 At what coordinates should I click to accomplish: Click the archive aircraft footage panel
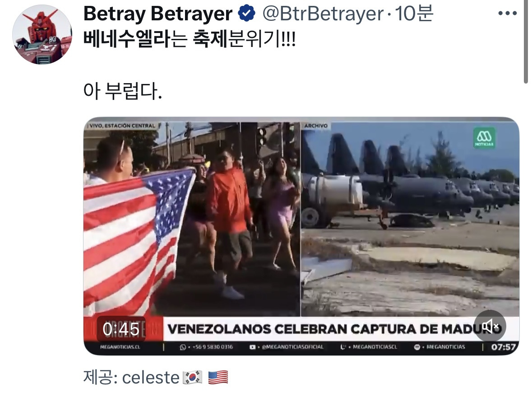click(410, 219)
